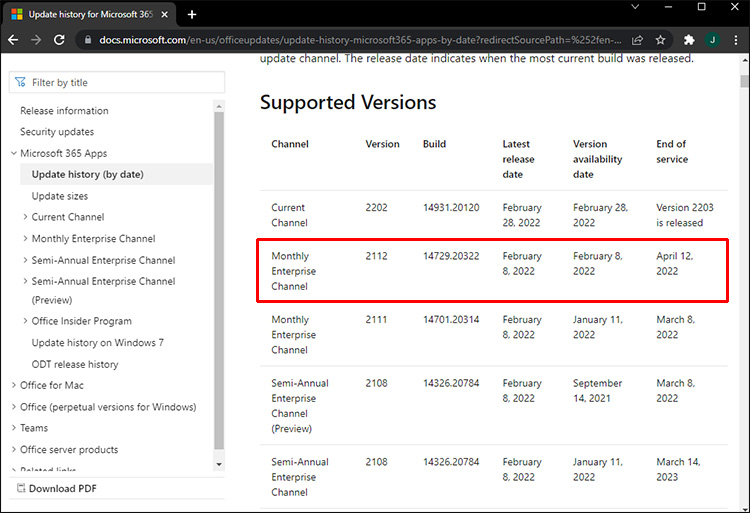Expand the Current Channel tree item
750x513 pixels.
click(25, 217)
